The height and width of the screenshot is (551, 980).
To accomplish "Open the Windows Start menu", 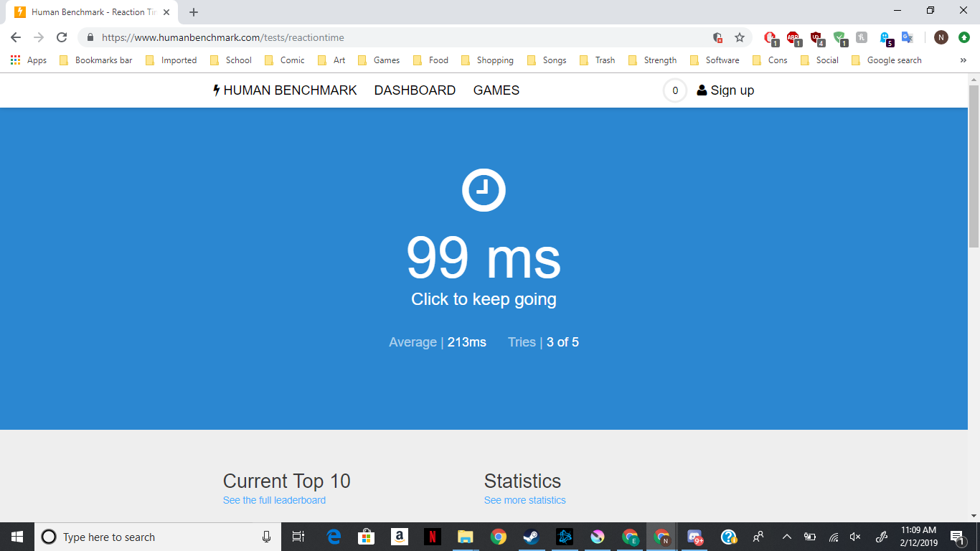I will coord(17,537).
